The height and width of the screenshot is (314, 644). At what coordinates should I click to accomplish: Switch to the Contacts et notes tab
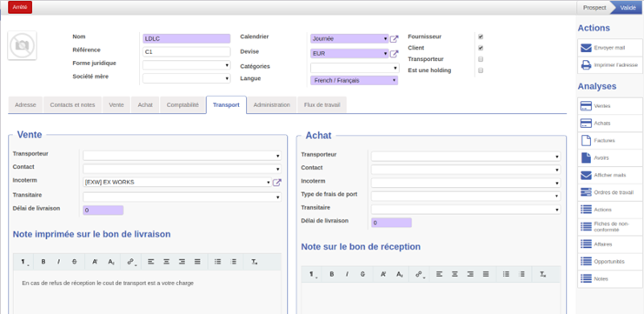coord(72,104)
